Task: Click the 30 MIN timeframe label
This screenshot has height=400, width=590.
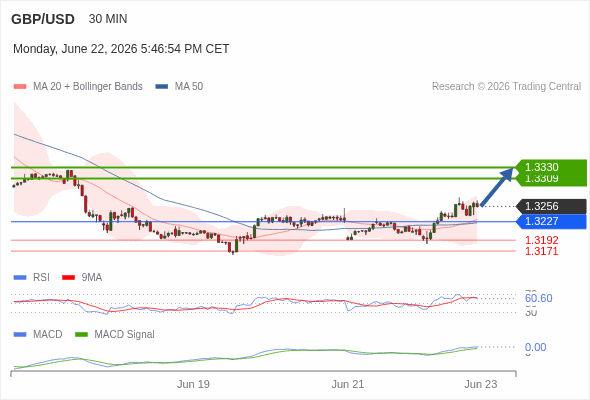Action: (x=108, y=19)
